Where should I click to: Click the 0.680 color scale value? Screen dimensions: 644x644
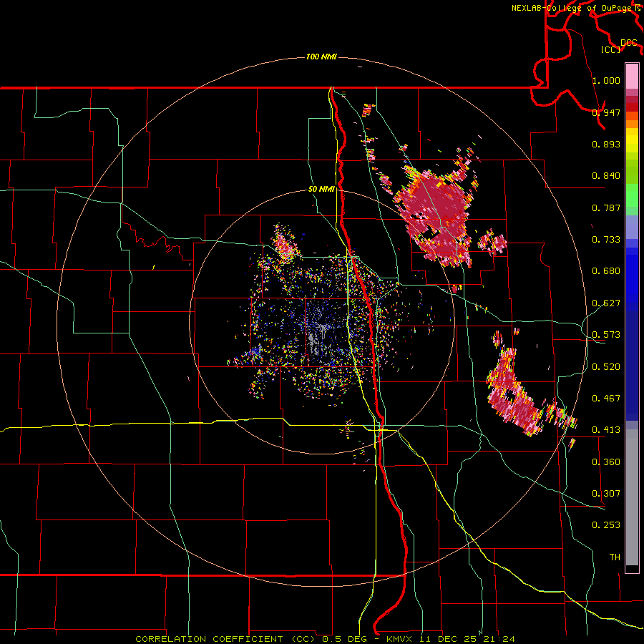(606, 271)
